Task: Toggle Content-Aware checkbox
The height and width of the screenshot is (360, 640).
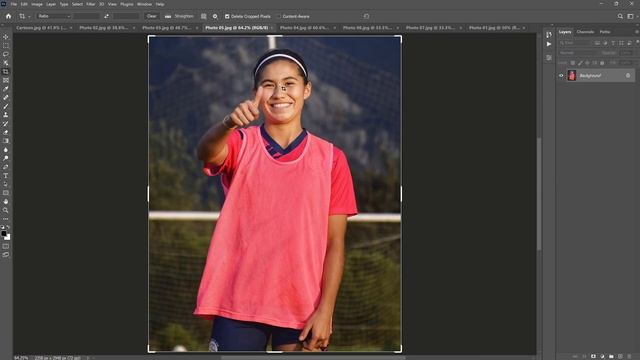Action: pos(279,16)
